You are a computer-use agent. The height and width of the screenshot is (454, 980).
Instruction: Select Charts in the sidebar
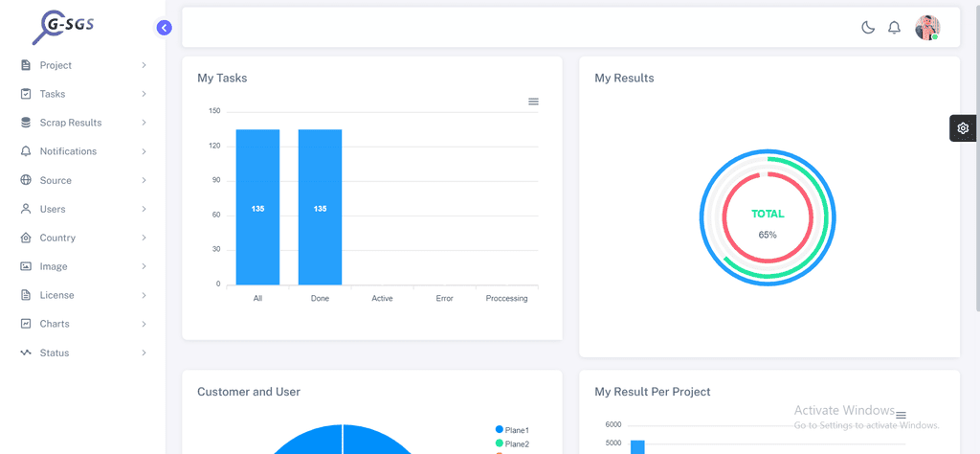click(83, 324)
